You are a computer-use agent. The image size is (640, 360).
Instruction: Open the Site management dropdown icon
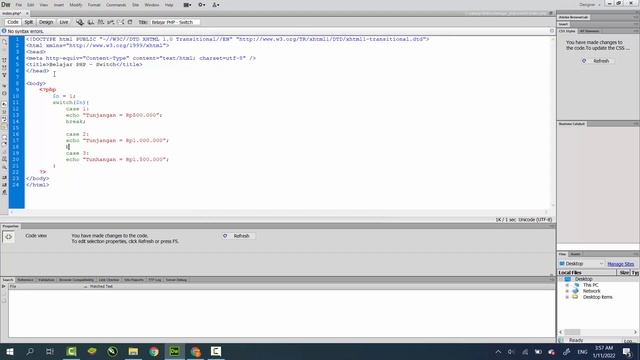pyautogui.click(x=216, y=5)
